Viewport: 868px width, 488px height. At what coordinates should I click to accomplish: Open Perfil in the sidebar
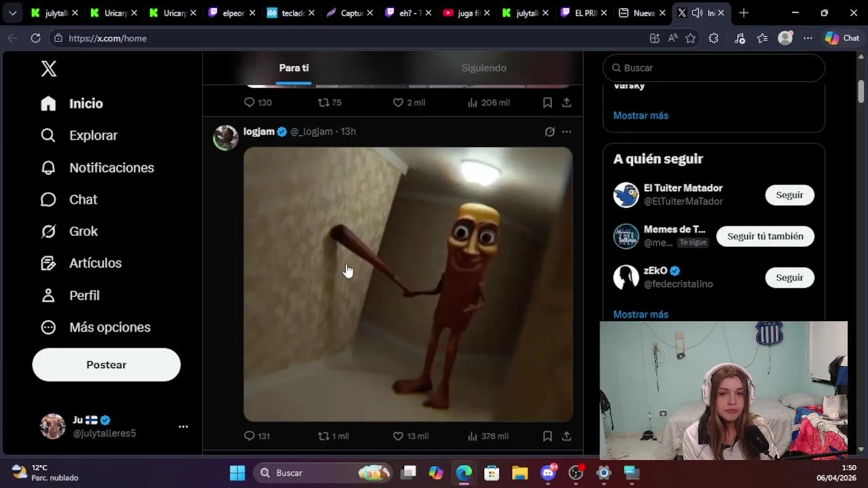click(x=70, y=296)
